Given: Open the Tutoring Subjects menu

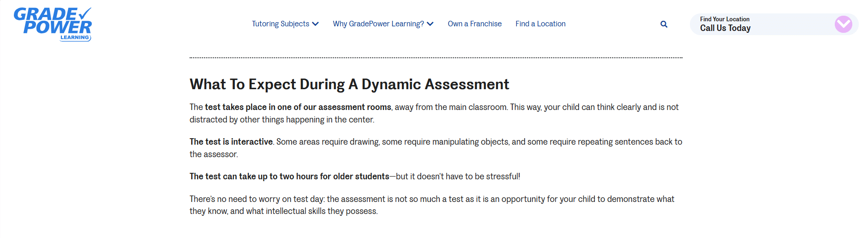Looking at the screenshot, I should tap(281, 24).
